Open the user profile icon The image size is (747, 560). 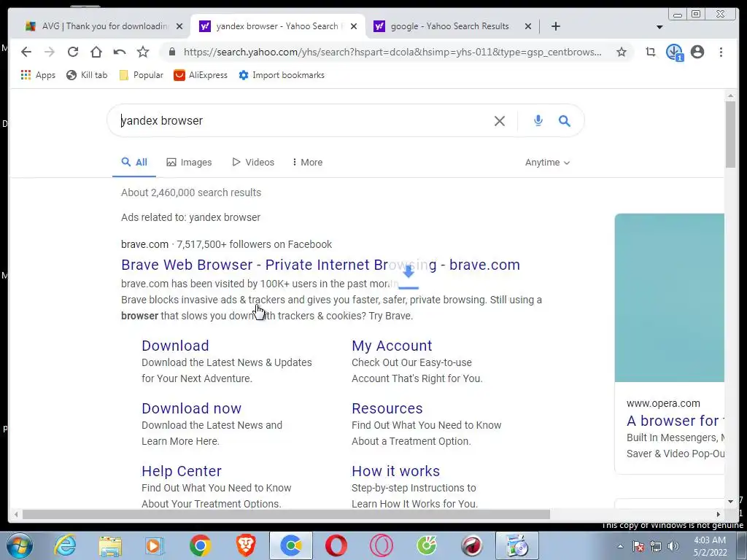pos(697,52)
